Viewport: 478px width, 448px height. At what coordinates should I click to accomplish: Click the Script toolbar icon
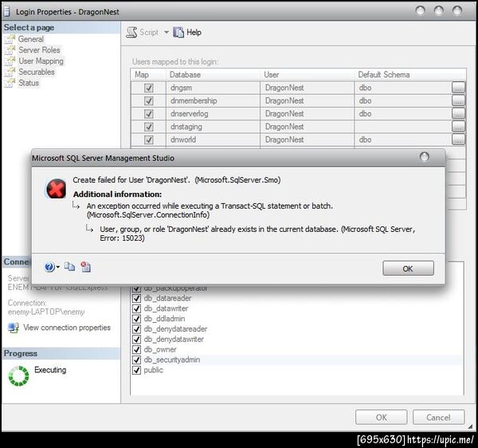[131, 33]
